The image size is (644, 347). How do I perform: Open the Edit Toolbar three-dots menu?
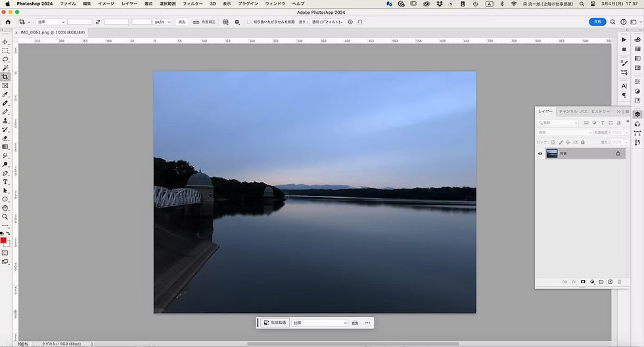point(5,225)
